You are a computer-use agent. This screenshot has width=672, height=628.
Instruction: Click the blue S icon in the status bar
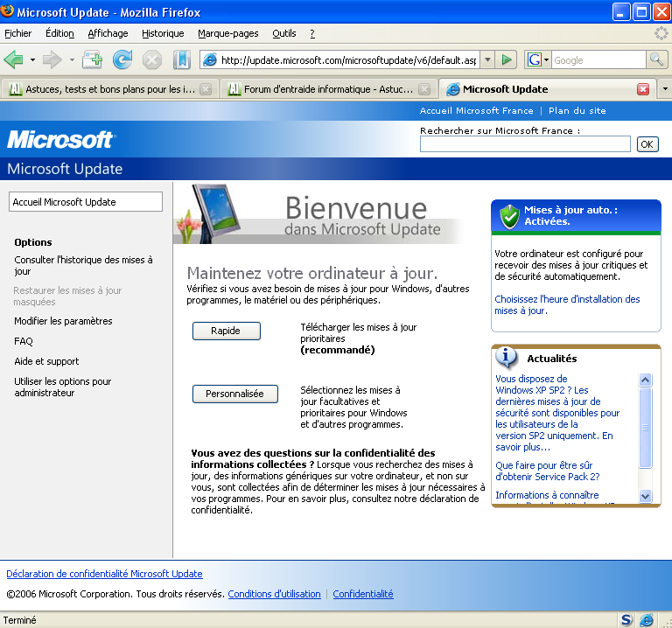coord(626,619)
